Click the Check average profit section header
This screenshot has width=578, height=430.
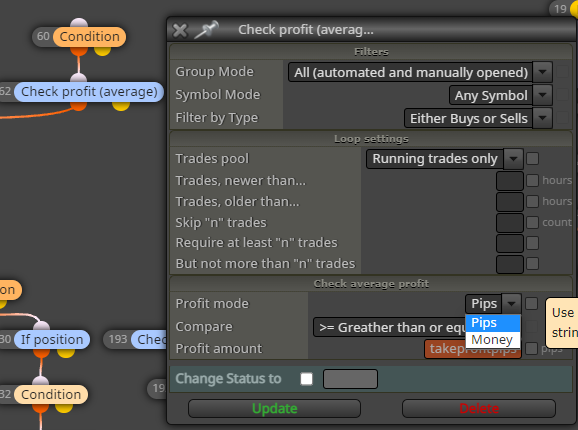point(371,284)
